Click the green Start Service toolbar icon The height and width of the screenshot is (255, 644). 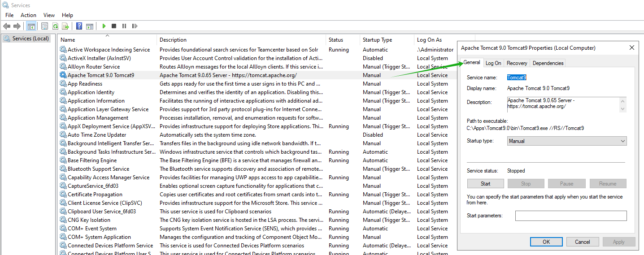[104, 26]
